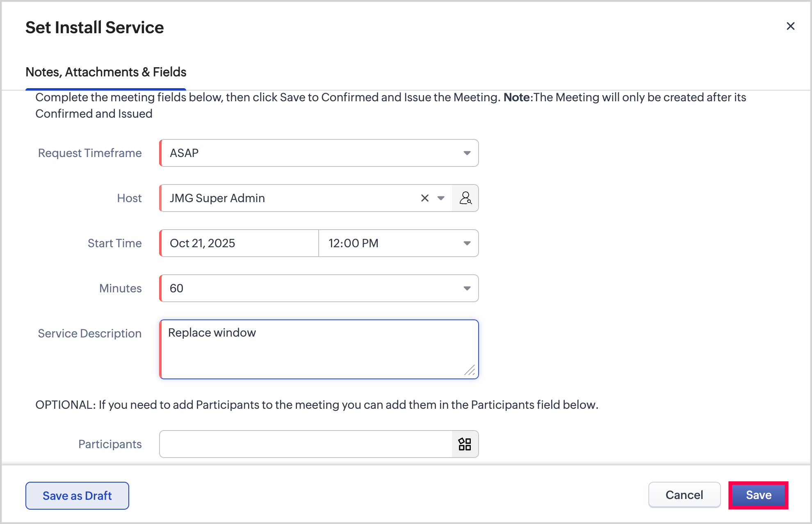Screen dimensions: 812x524
Task: Click the user lookup icon beside Host
Action: pyautogui.click(x=465, y=198)
